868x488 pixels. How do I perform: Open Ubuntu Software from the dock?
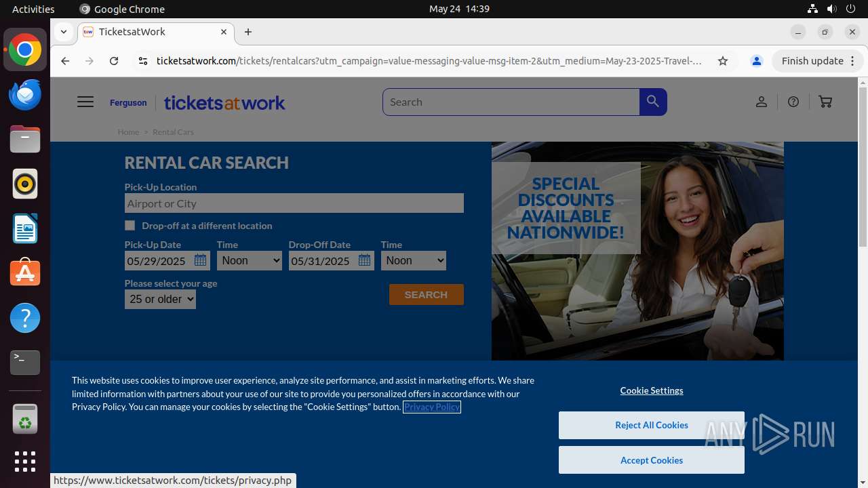coord(25,273)
